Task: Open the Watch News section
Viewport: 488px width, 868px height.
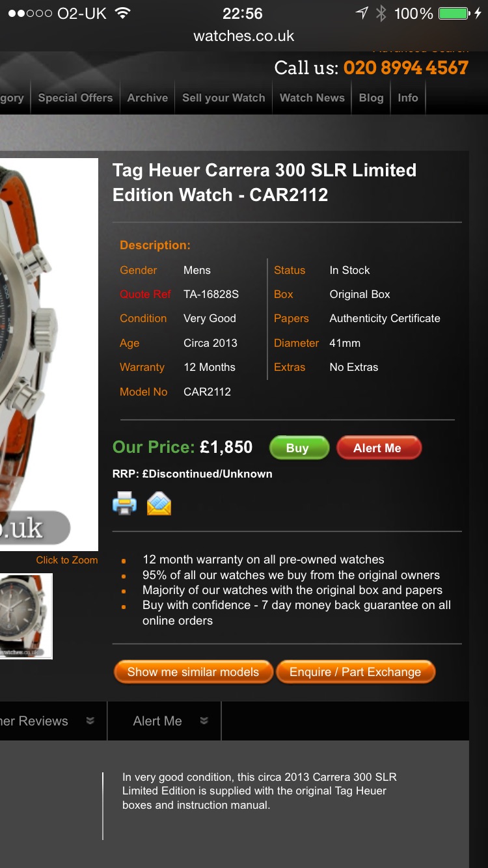Action: point(312,98)
